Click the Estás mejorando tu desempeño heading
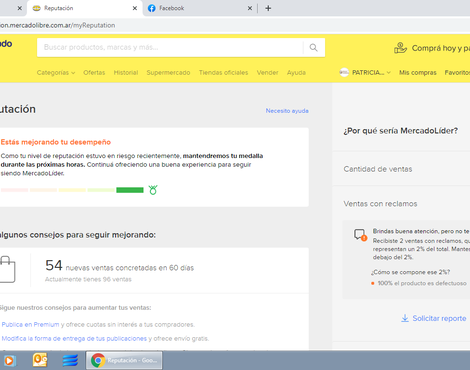 (x=56, y=142)
